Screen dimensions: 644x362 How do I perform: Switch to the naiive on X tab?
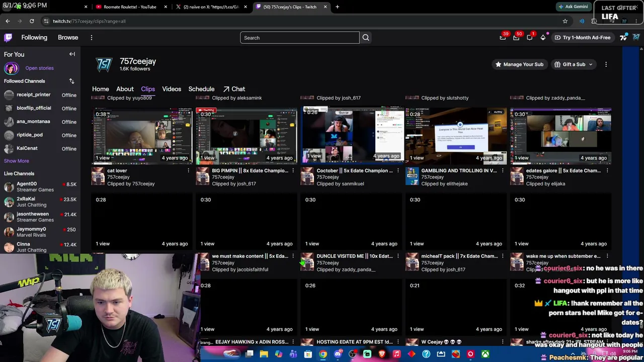211,7
